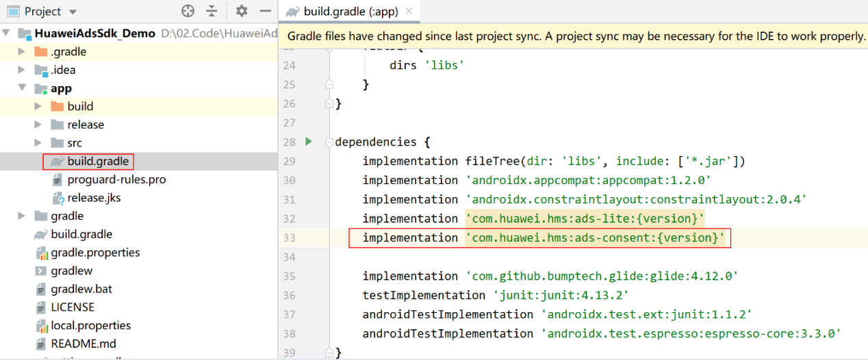Click the gradle.properties file icon
Viewport: 868px width, 360px height.
(x=41, y=253)
